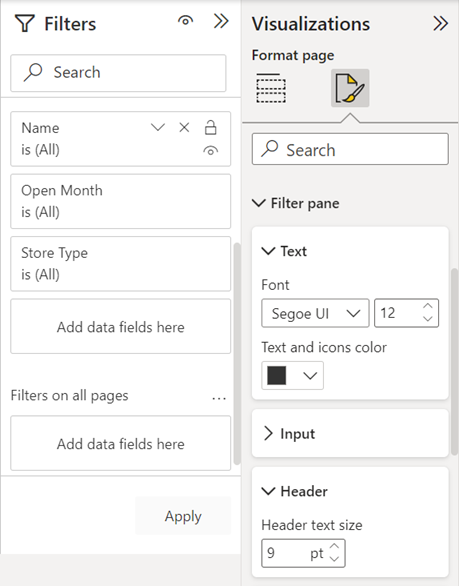Click Add data fields here on this page
The width and height of the screenshot is (459, 586).
[120, 326]
